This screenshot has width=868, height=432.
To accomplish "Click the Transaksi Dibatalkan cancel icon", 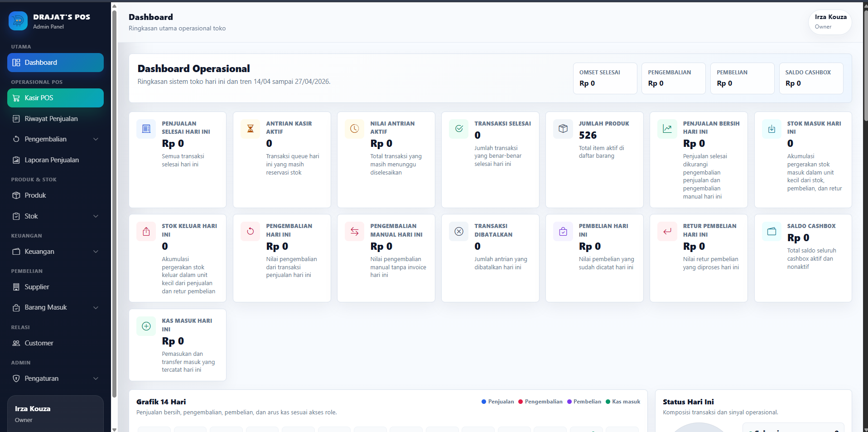I will (459, 232).
